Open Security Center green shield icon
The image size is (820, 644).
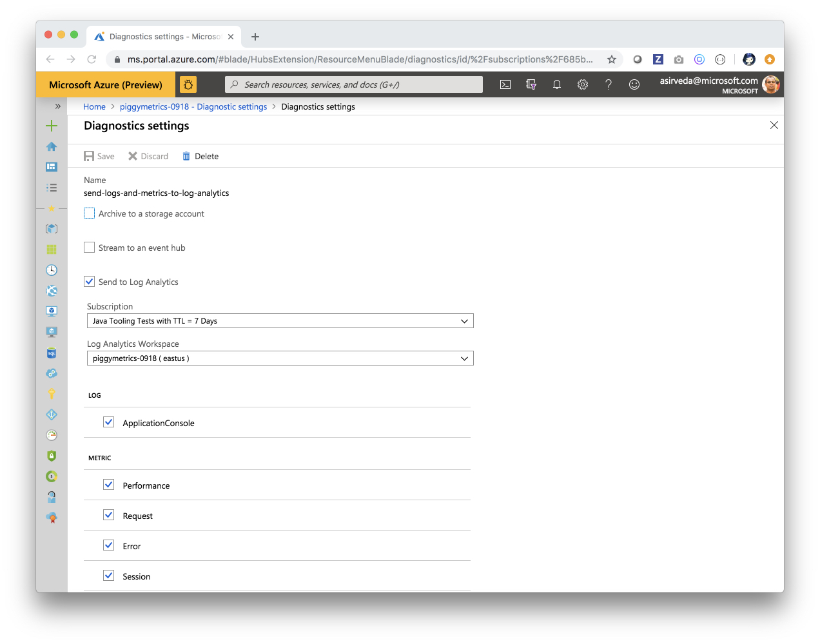tap(52, 456)
